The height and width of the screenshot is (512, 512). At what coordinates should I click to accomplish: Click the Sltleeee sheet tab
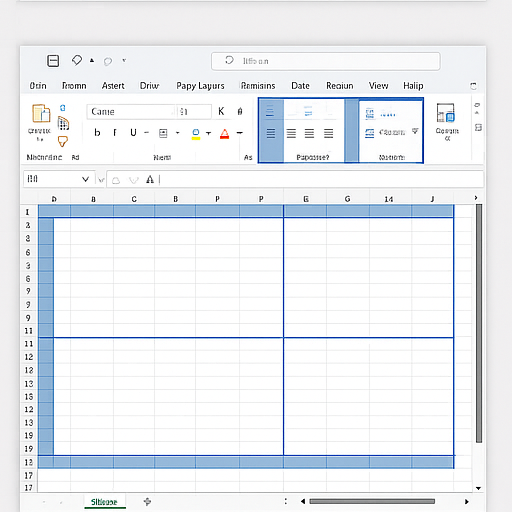coord(104,502)
